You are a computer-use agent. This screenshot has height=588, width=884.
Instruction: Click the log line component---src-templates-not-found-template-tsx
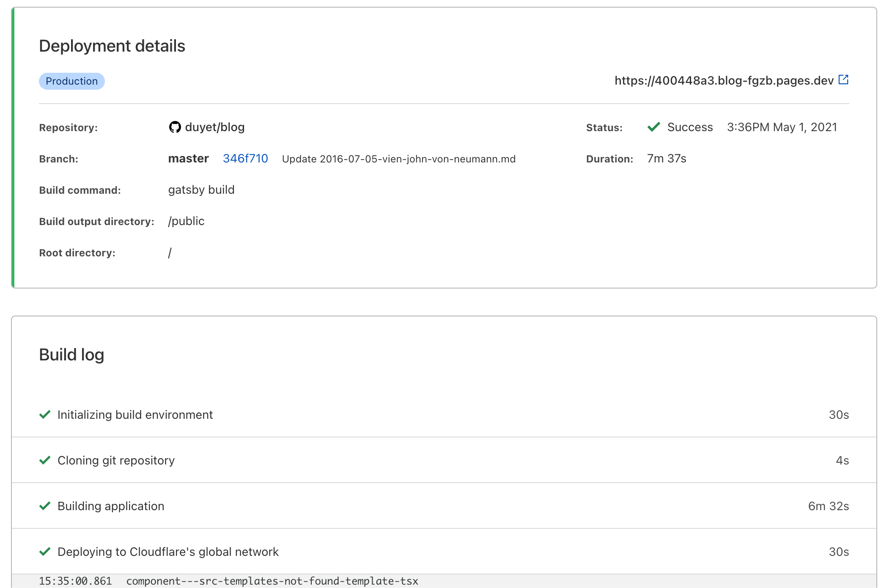pos(272,581)
